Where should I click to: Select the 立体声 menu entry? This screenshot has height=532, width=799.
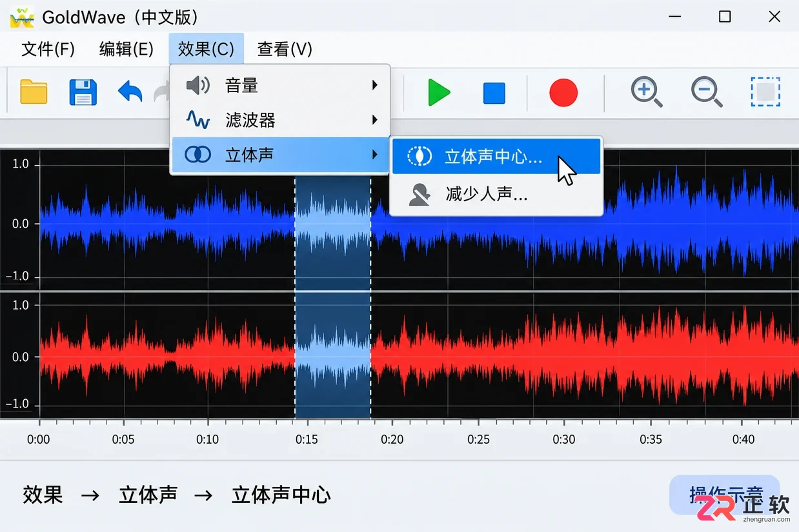(x=280, y=154)
